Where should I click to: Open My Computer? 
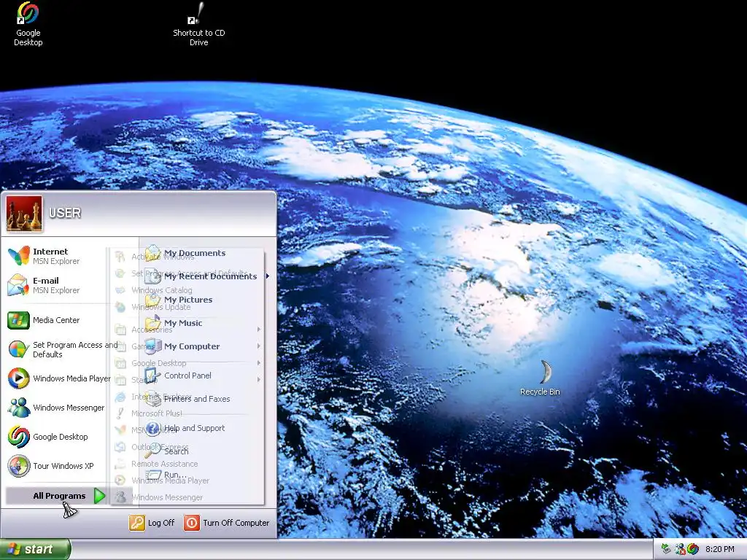[x=183, y=346]
